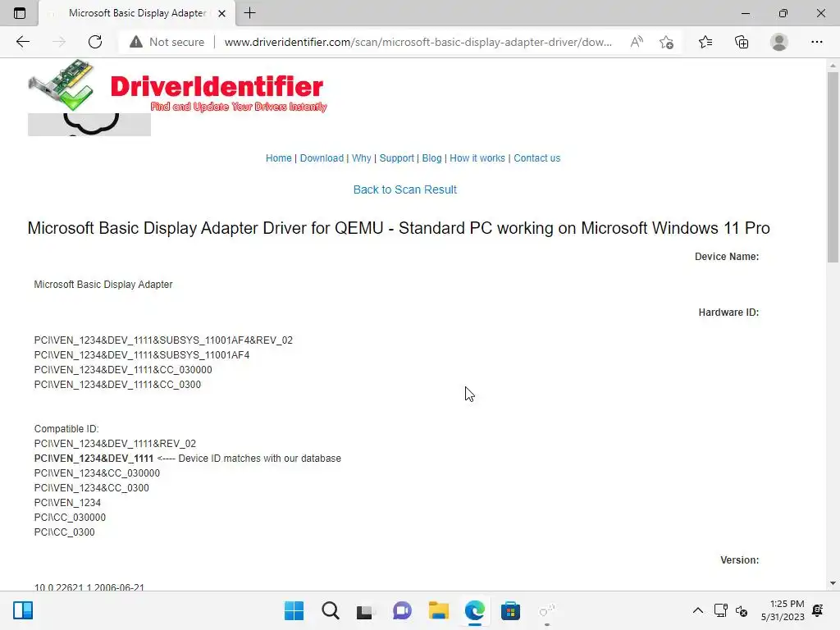
Task: Click hardware ID ending CC_030000 with DEV_1111
Action: tap(123, 370)
